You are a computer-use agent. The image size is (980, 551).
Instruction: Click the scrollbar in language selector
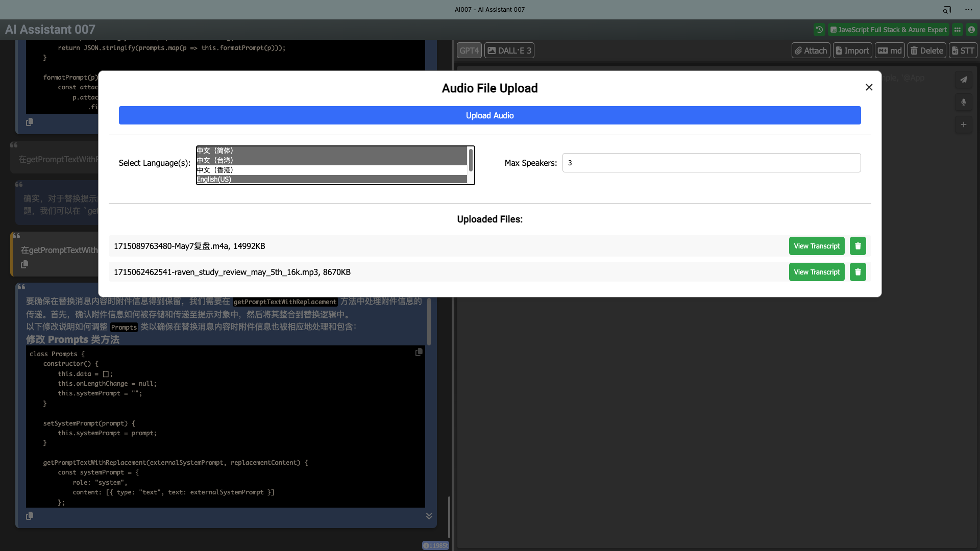click(471, 160)
